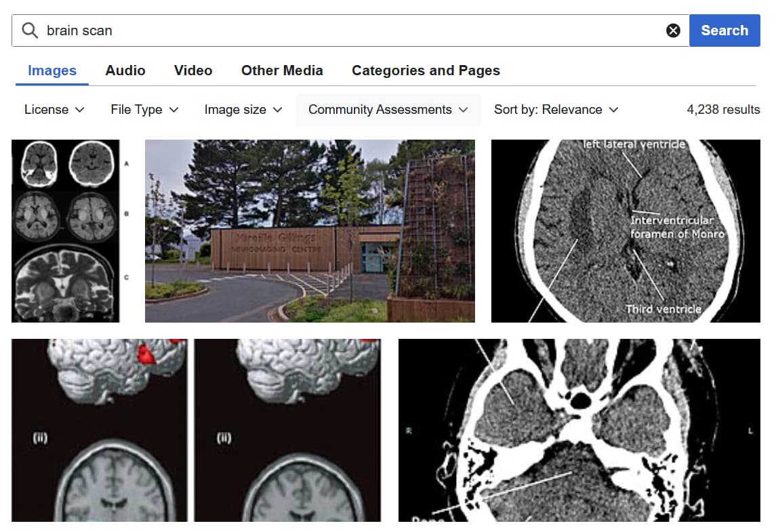This screenshot has height=532, width=776.
Task: Clear the search field using X icon
Action: [x=672, y=30]
